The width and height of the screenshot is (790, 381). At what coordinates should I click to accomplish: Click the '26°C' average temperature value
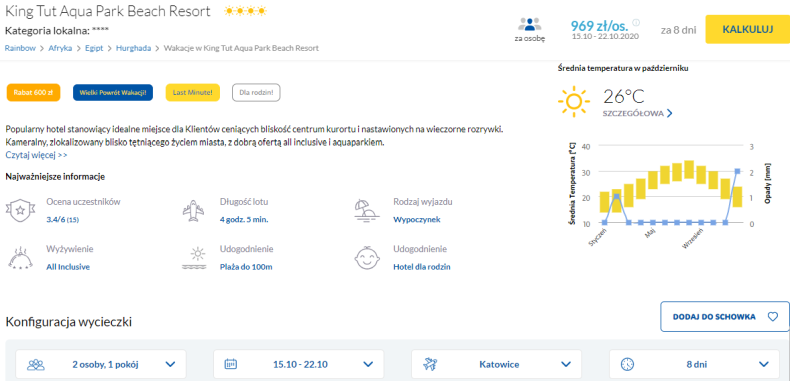[x=624, y=96]
